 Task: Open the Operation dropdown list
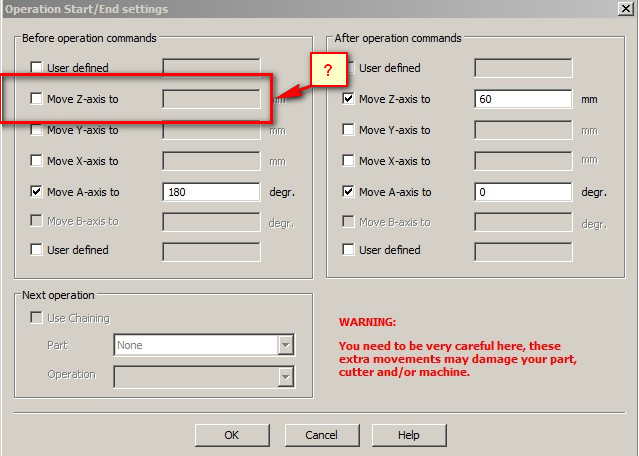[x=286, y=376]
